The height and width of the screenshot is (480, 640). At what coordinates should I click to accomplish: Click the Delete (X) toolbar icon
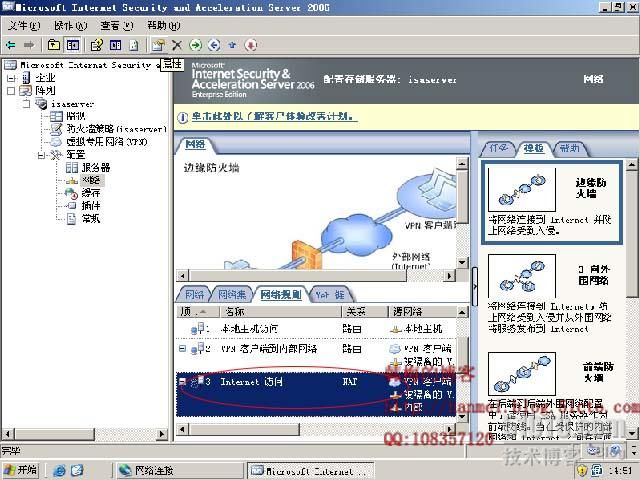(177, 44)
